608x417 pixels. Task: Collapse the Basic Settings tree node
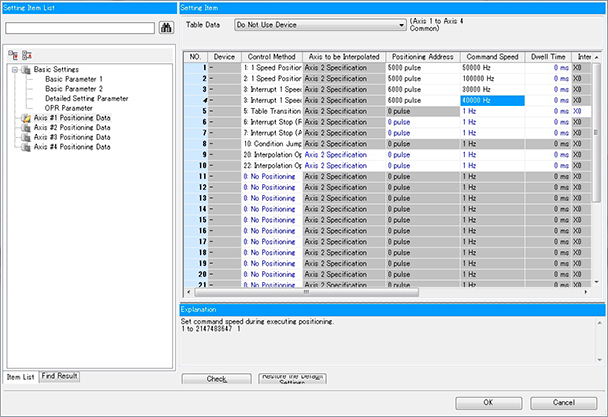[x=13, y=70]
